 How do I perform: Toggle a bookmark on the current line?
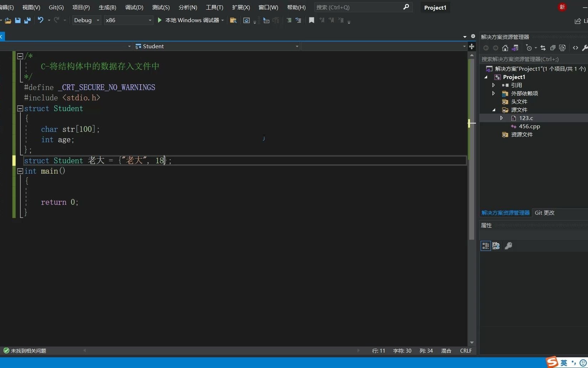click(311, 20)
